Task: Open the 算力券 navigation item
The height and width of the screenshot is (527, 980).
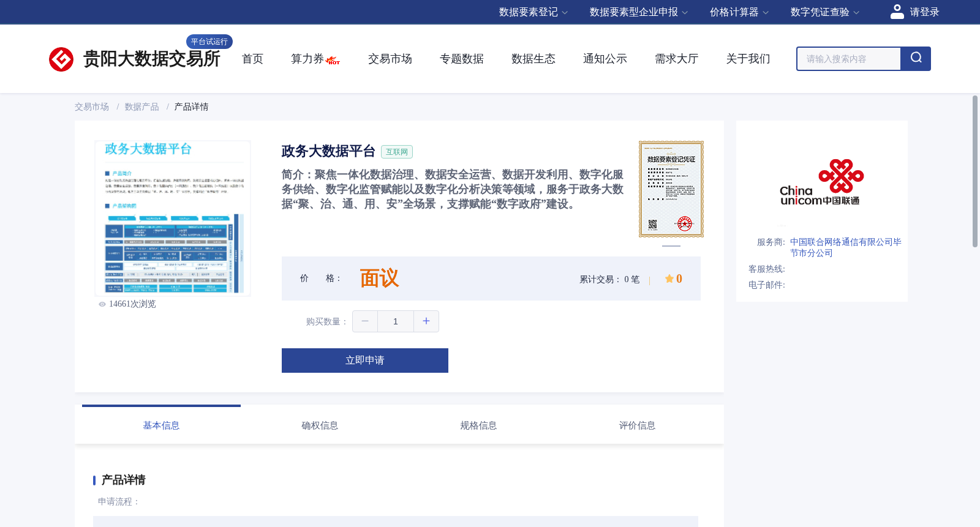Action: 307,59
